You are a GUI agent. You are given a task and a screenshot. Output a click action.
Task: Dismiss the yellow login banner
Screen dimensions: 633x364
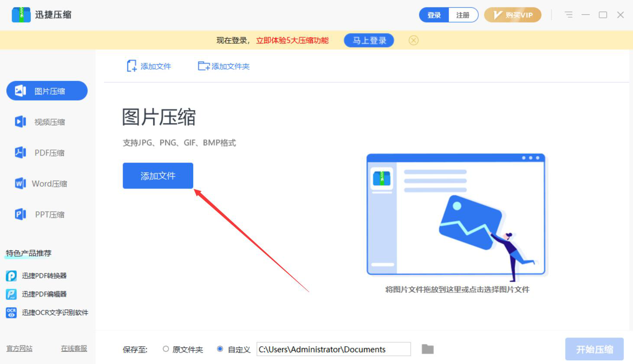point(414,40)
